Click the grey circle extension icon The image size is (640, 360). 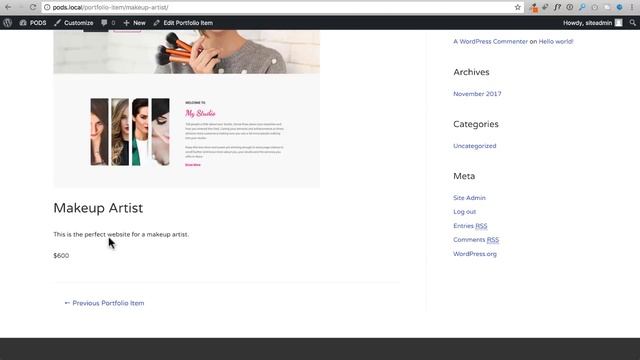click(595, 7)
